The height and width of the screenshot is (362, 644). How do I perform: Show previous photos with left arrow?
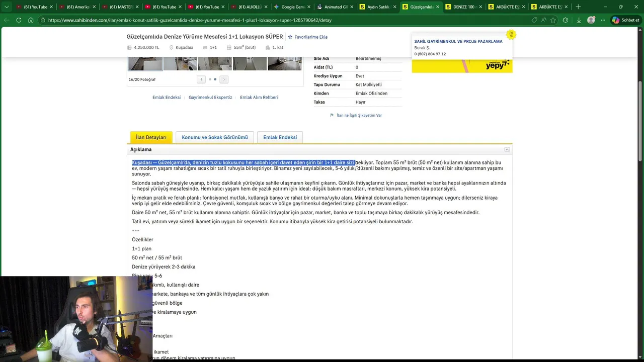coord(201,79)
